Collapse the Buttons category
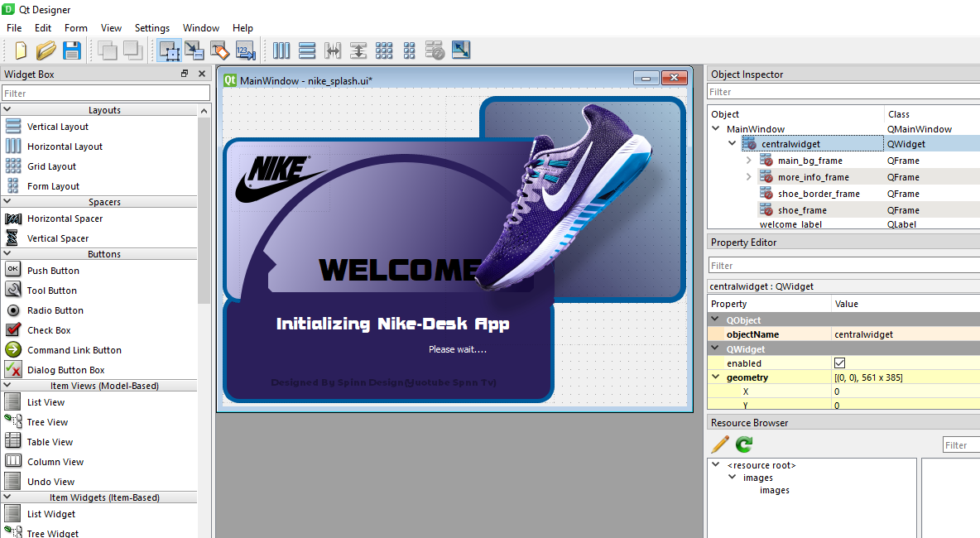980x538 pixels. point(7,254)
